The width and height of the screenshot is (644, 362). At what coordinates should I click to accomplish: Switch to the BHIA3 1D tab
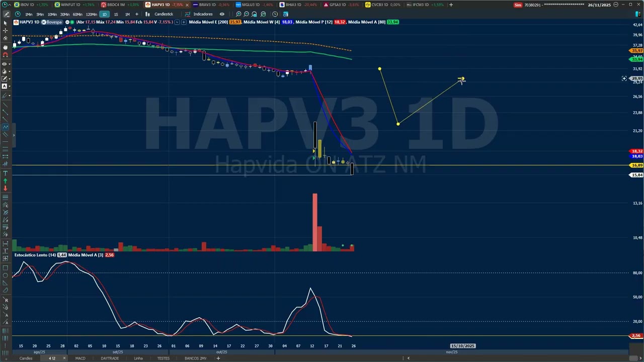(298, 5)
